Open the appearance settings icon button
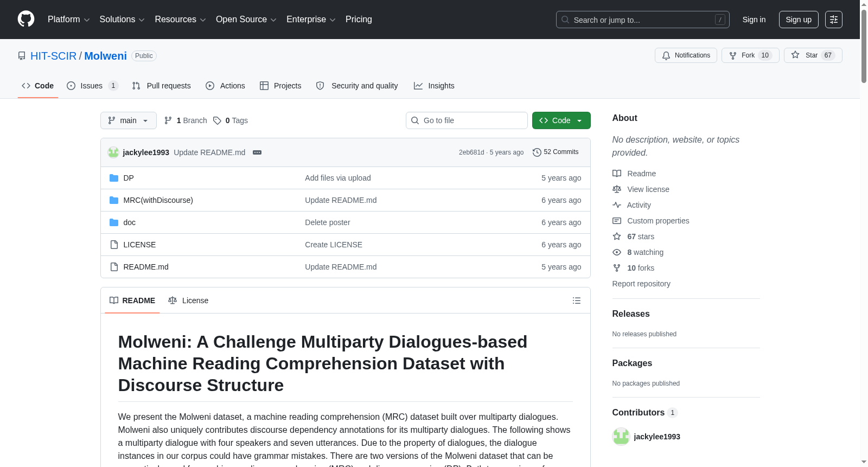This screenshot has height=467, width=868. point(834,20)
